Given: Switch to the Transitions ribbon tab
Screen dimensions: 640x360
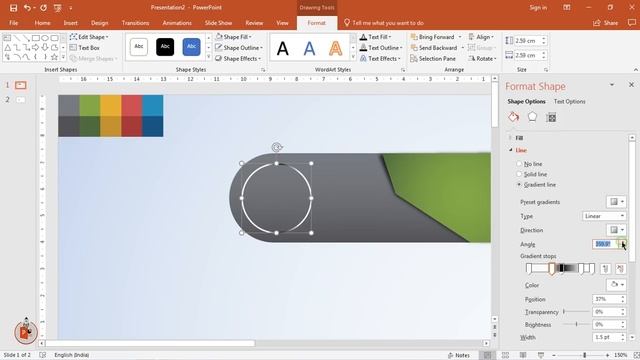Looking at the screenshot, I should point(136,23).
